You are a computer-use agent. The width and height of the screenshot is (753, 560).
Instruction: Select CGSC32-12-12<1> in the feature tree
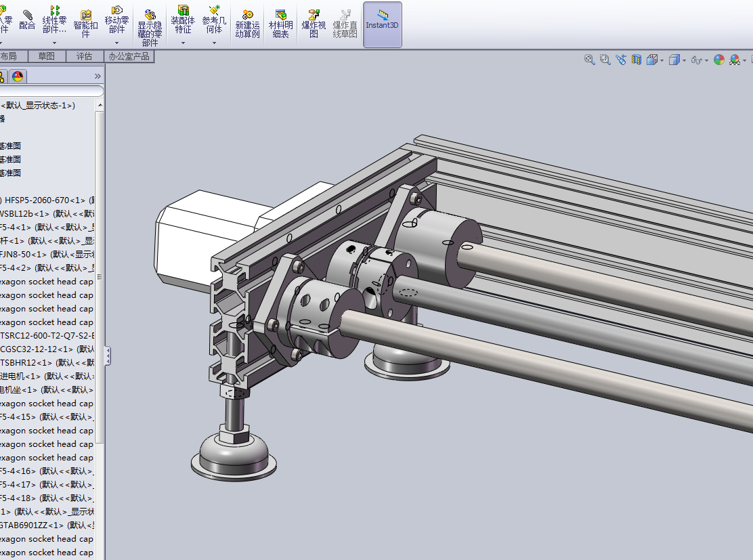[47, 349]
